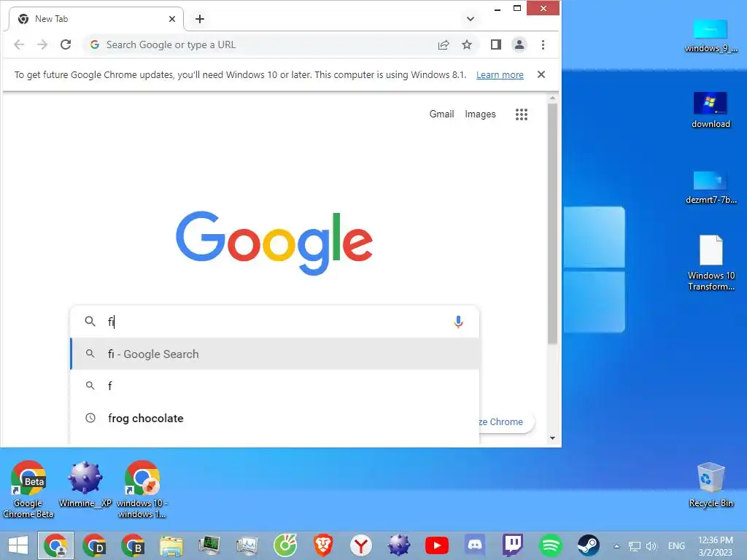Screen dimensions: 747x560
Task: Open the Images link
Action: (x=480, y=114)
